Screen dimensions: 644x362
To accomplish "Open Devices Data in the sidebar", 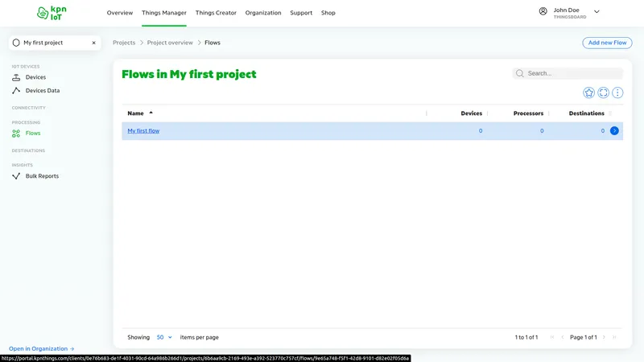I will coord(43,90).
